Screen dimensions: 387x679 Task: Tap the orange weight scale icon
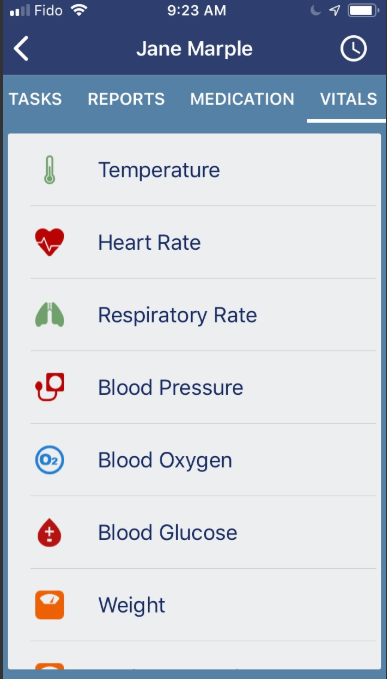49,605
